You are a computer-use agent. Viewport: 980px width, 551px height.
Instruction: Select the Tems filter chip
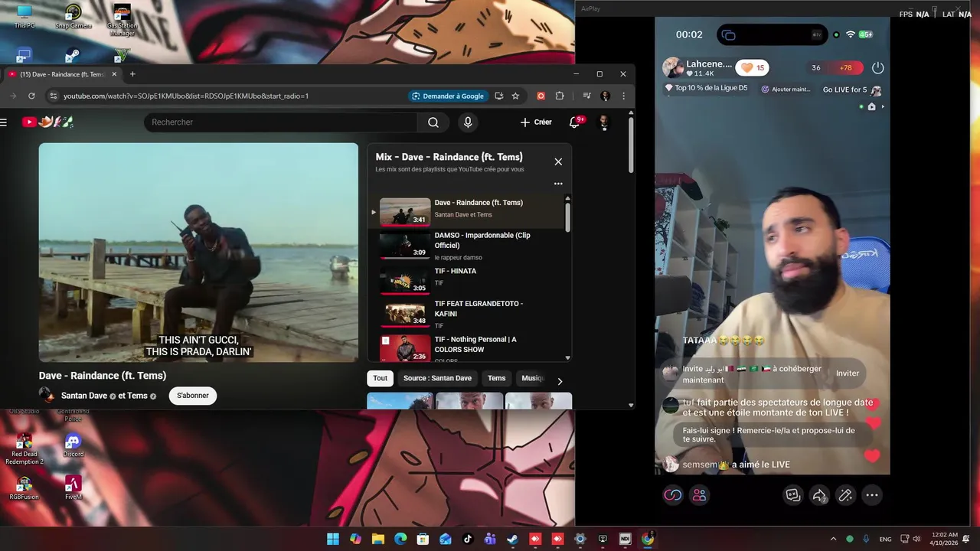click(497, 378)
